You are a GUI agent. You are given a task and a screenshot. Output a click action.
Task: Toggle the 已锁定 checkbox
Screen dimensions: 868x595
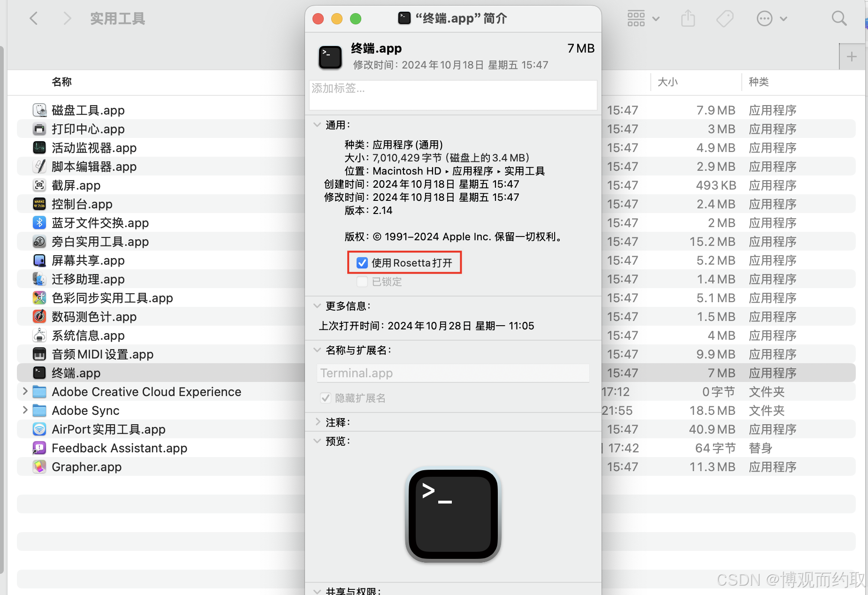pyautogui.click(x=362, y=282)
